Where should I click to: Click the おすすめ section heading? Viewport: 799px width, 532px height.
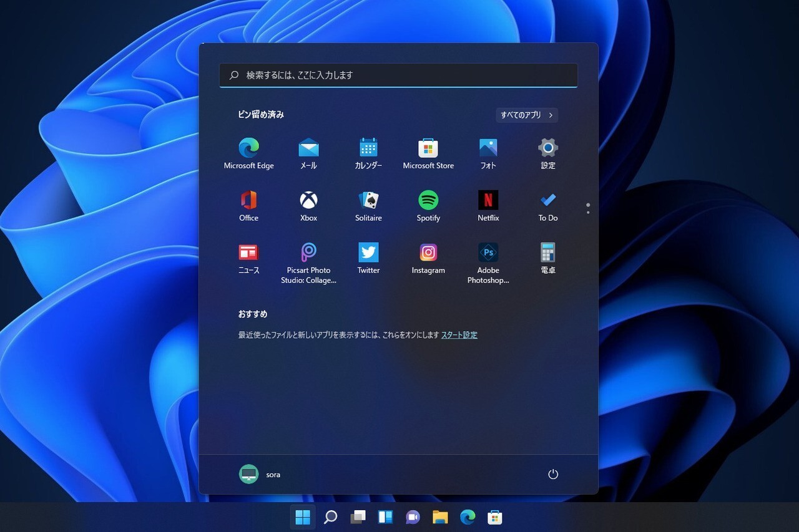(x=253, y=314)
